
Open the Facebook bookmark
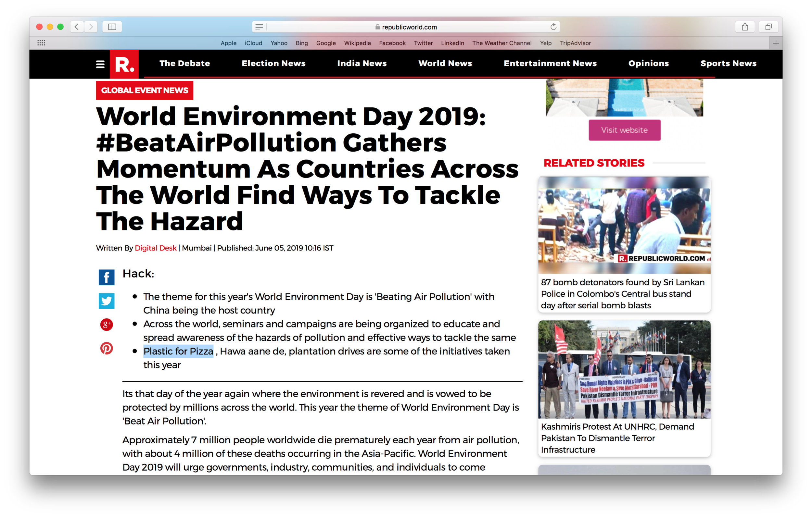click(x=392, y=43)
